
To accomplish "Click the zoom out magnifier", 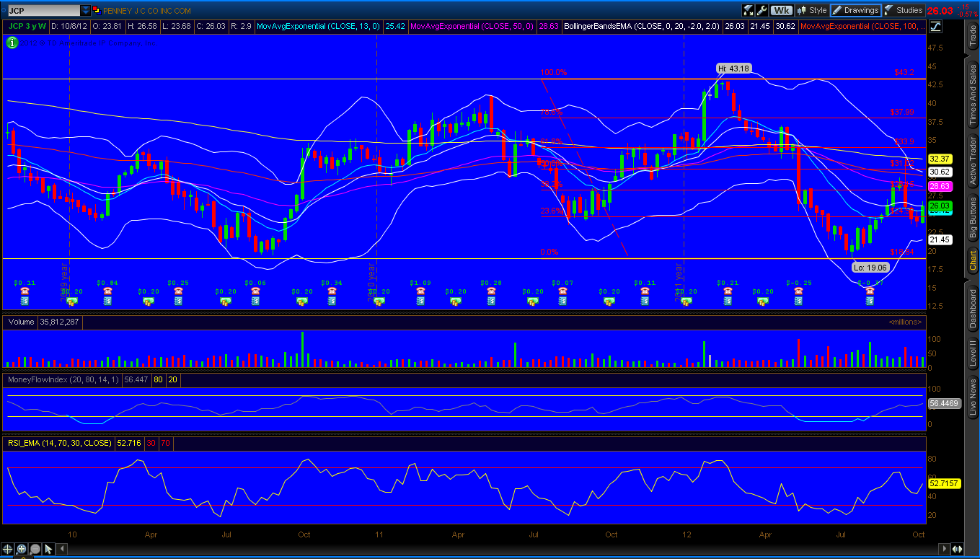I will point(35,549).
